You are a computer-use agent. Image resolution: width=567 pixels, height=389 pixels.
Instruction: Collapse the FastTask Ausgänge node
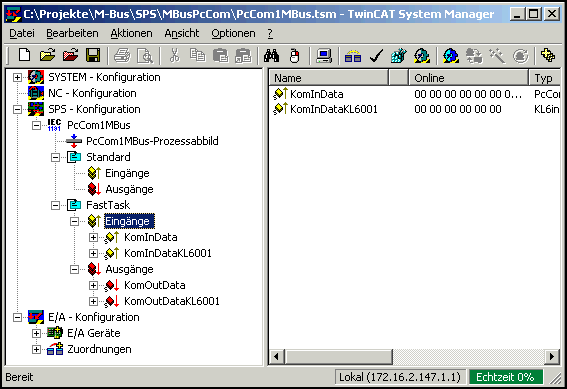(74, 269)
